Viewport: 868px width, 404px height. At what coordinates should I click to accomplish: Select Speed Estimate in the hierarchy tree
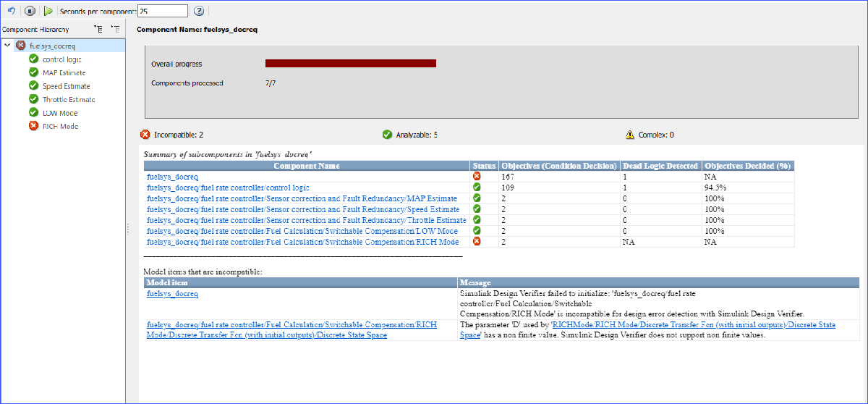click(66, 86)
